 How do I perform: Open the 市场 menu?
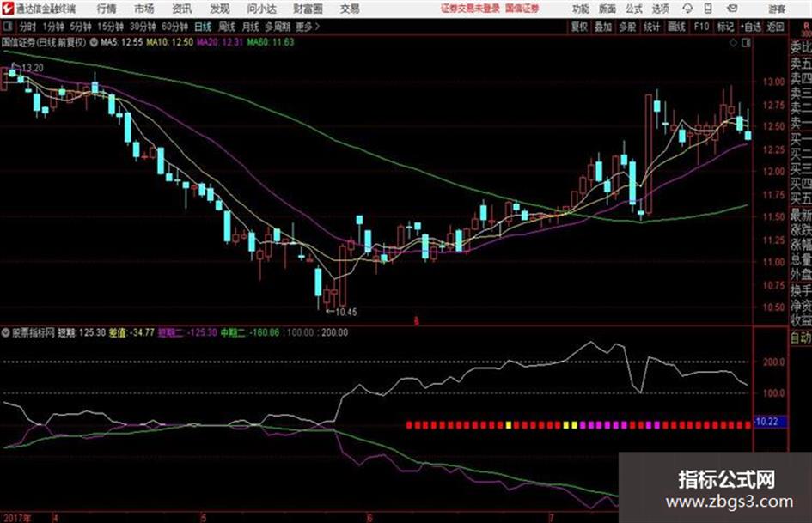(x=144, y=9)
